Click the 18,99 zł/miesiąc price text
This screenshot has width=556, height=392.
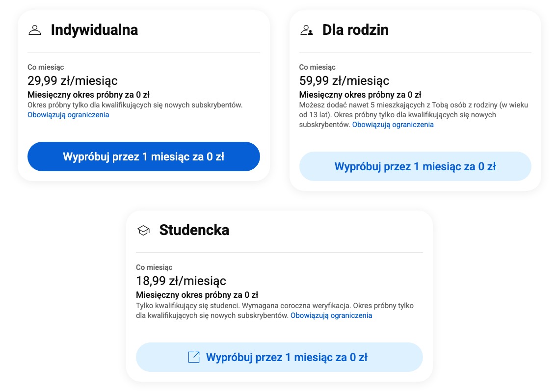181,281
